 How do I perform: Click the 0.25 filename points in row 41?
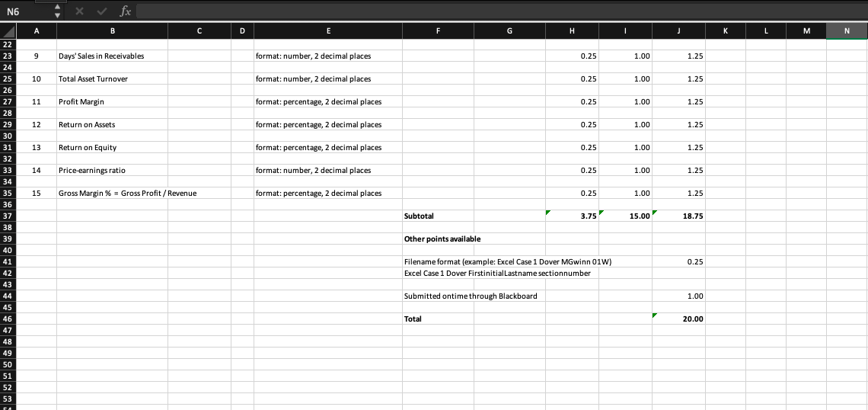679,261
